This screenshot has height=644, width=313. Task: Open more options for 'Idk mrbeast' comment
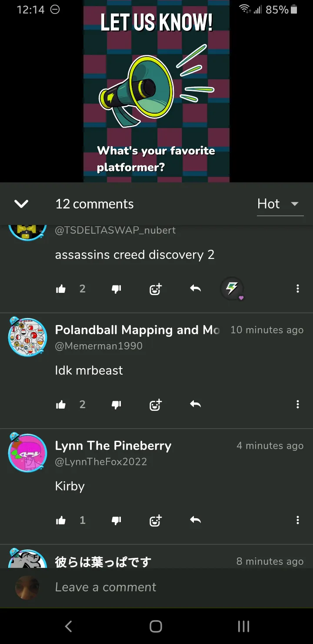pyautogui.click(x=298, y=405)
